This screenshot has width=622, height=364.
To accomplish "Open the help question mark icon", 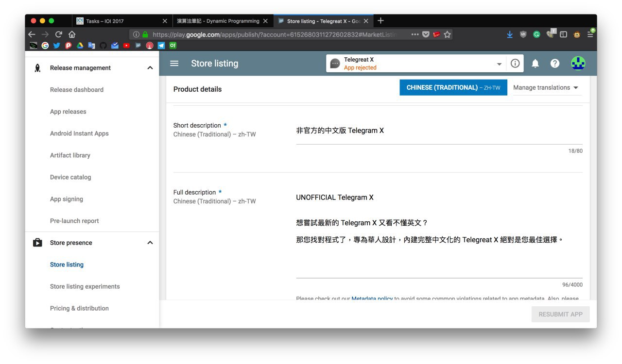I will [555, 64].
